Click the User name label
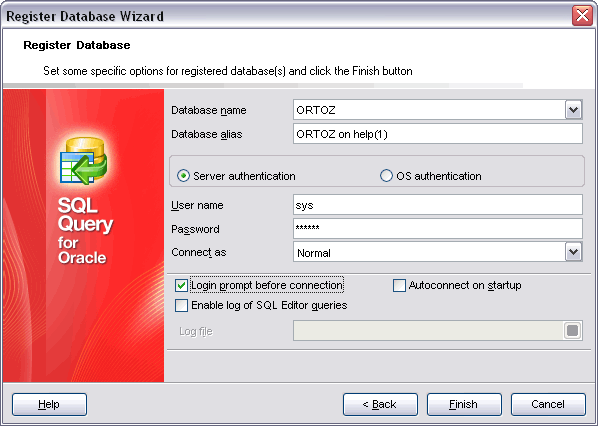The image size is (598, 426). tap(197, 205)
